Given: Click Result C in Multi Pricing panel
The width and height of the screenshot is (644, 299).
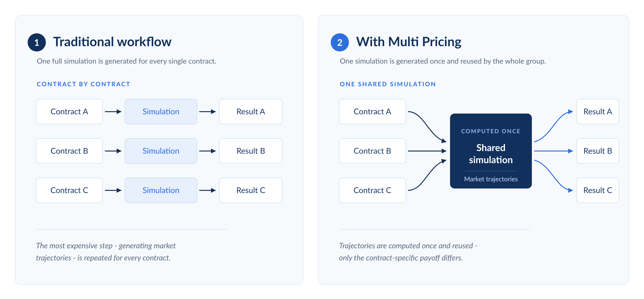Looking at the screenshot, I should pyautogui.click(x=598, y=190).
